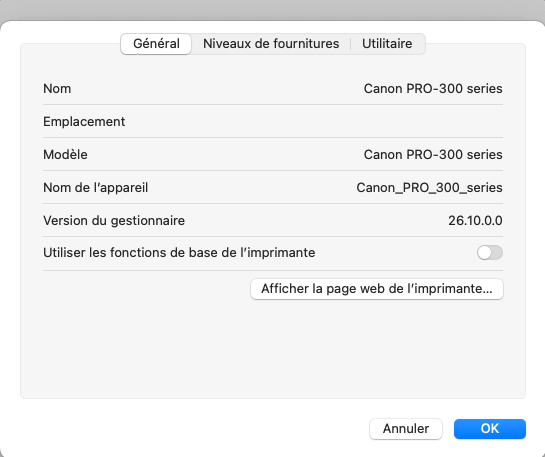Enable the basic printer functions toggle
The height and width of the screenshot is (457, 545).
[490, 253]
